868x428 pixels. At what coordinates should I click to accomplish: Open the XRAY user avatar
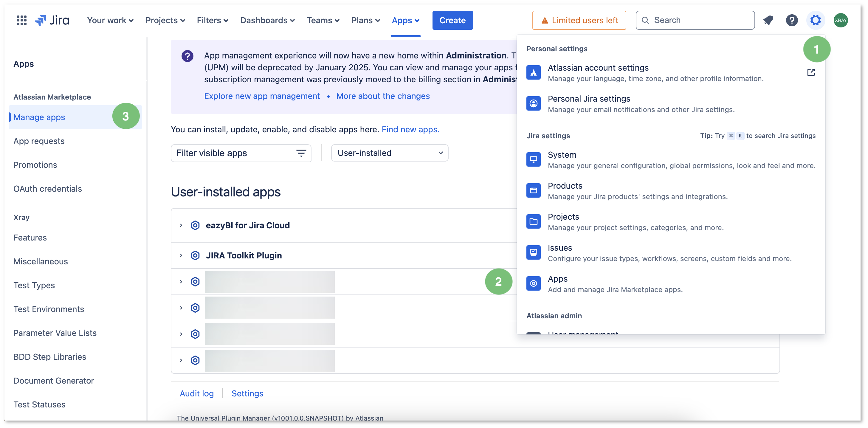(841, 20)
